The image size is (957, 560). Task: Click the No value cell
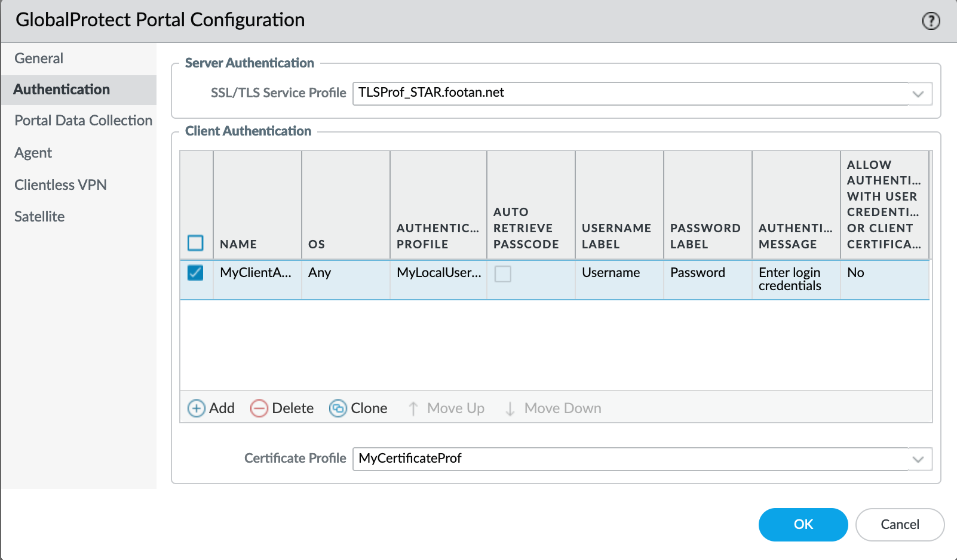tap(885, 279)
